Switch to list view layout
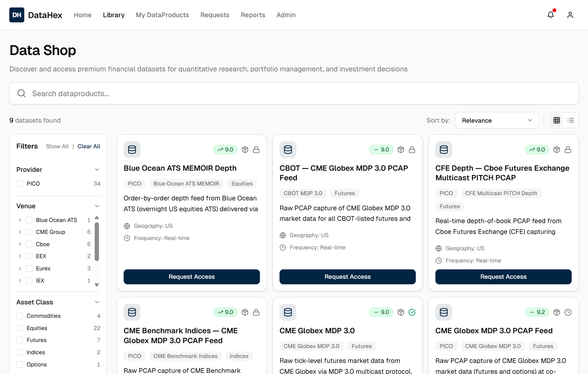Screen dimensions: 588x374 [571, 120]
